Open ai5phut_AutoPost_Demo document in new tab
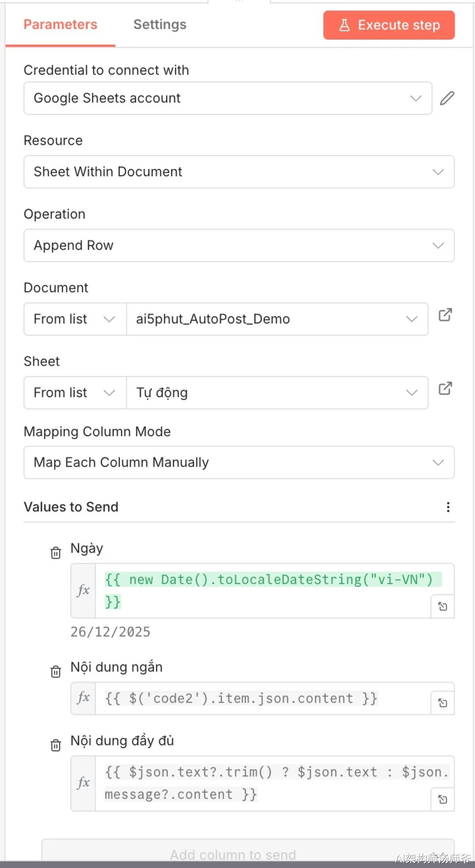Viewport: 475px width, 868px height. click(445, 315)
